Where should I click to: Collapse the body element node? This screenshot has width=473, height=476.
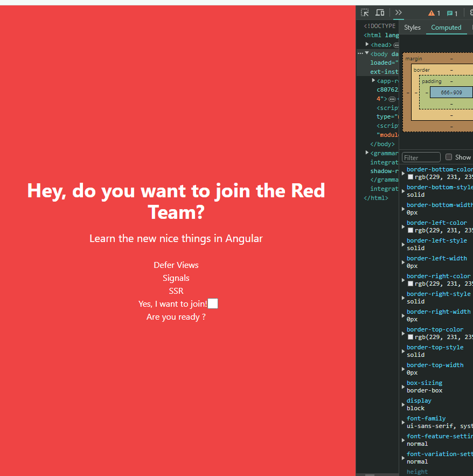[367, 54]
